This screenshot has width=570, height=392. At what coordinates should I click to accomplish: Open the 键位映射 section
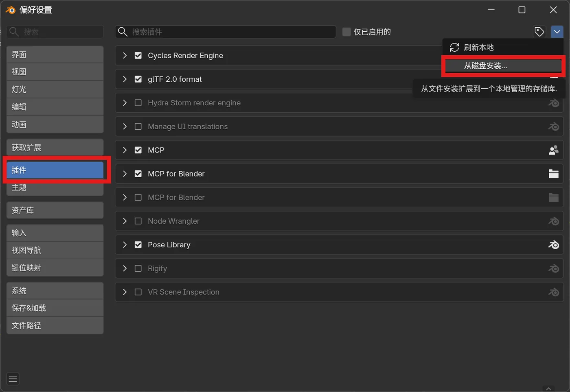(x=55, y=268)
